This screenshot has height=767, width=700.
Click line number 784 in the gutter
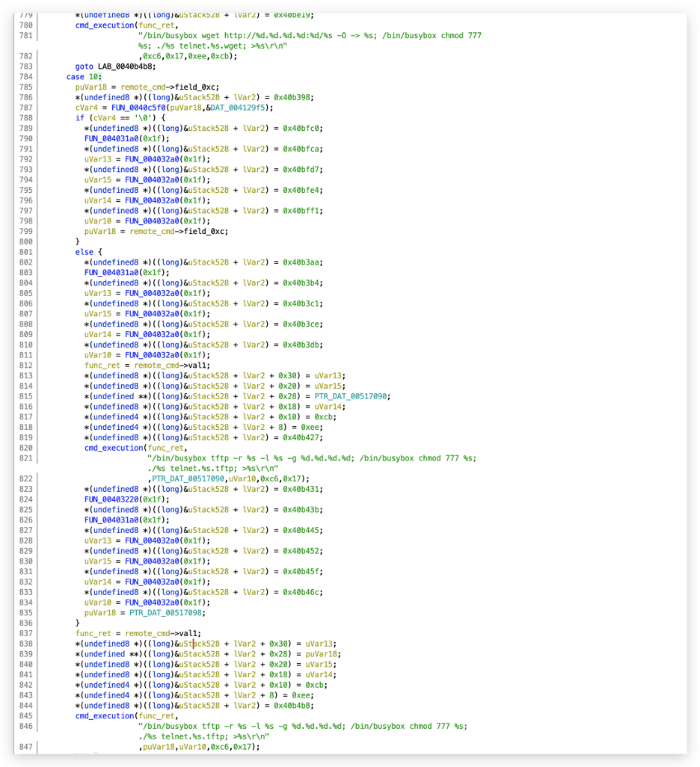pyautogui.click(x=26, y=77)
